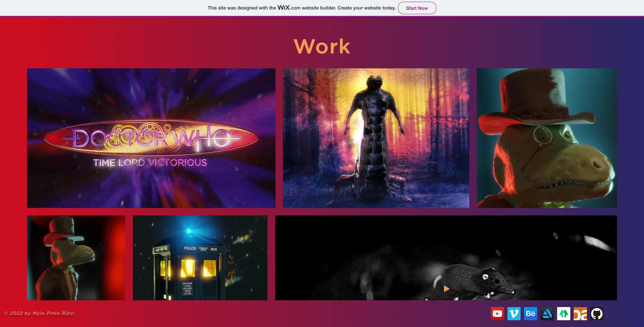Click the Mylo Pinto Rizvi copyright text

pos(40,313)
